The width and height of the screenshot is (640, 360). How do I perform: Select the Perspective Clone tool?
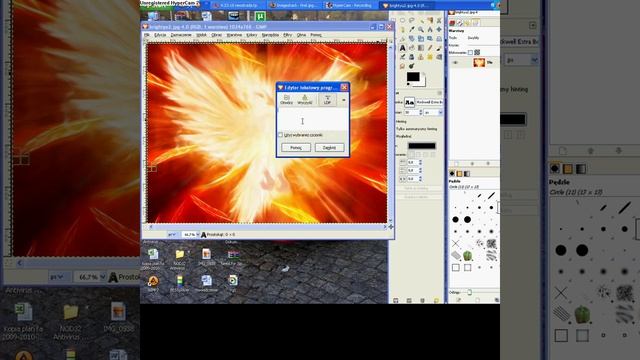[439, 57]
